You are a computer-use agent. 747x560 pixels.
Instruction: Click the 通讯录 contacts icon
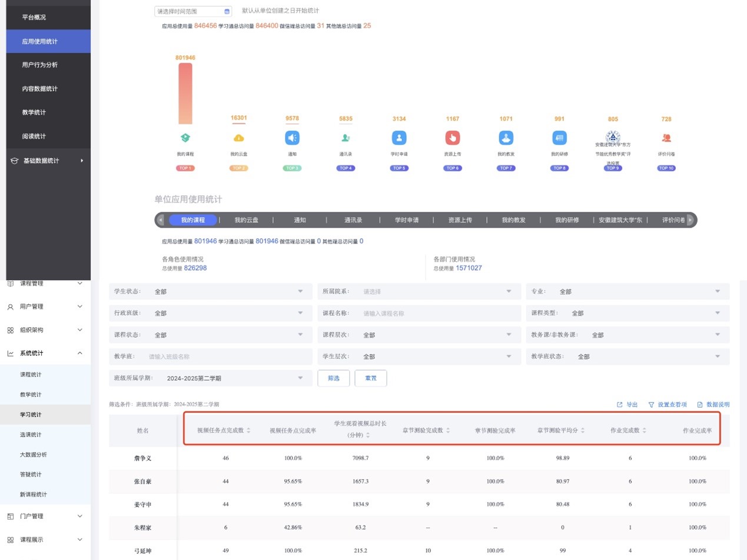(346, 138)
